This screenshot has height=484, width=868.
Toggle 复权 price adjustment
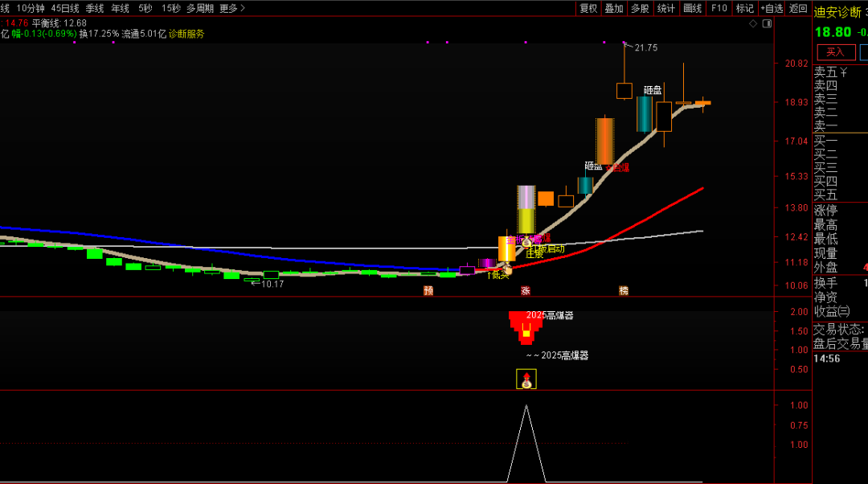tap(588, 8)
